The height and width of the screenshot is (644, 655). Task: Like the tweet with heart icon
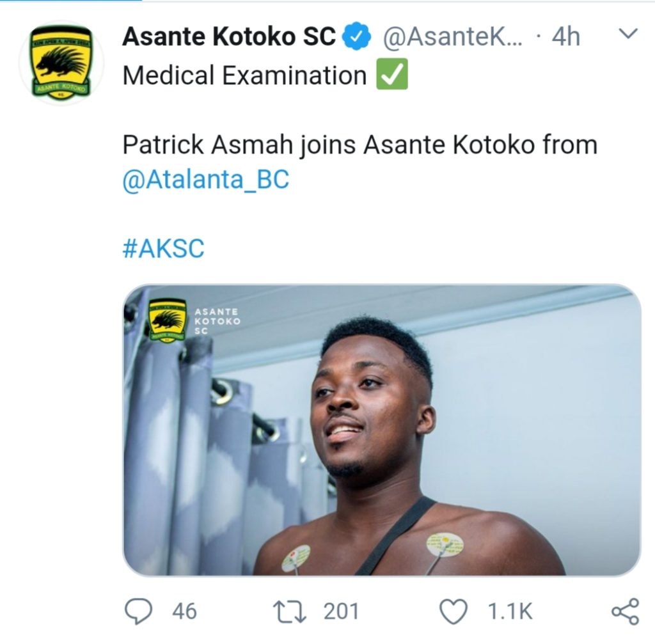[x=455, y=611]
